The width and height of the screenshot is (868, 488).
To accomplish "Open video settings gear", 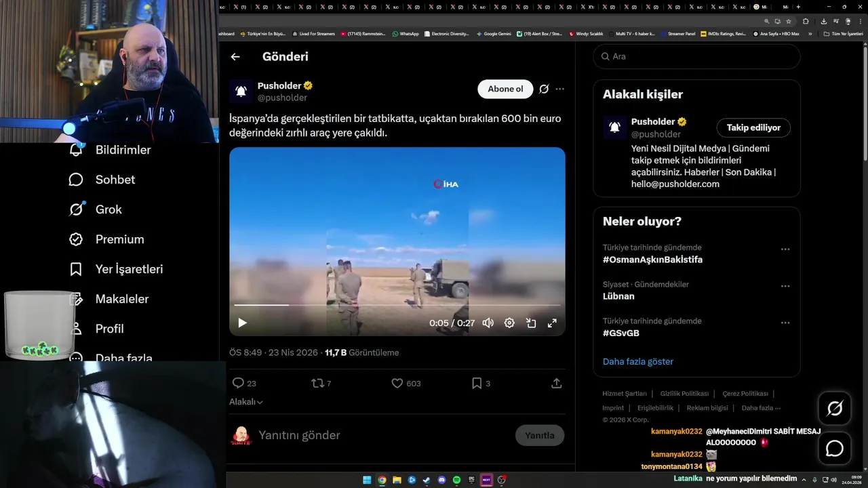I will coord(509,323).
